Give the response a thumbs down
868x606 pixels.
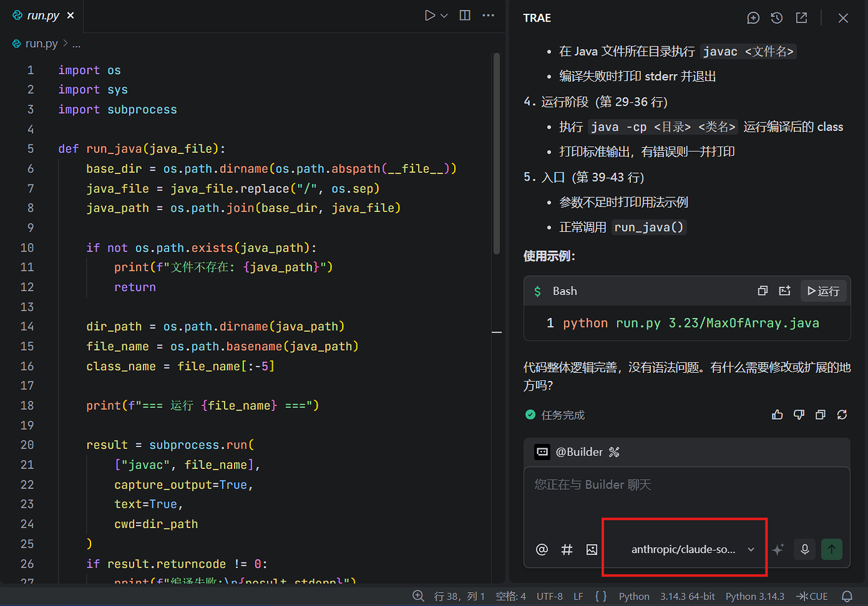click(799, 415)
